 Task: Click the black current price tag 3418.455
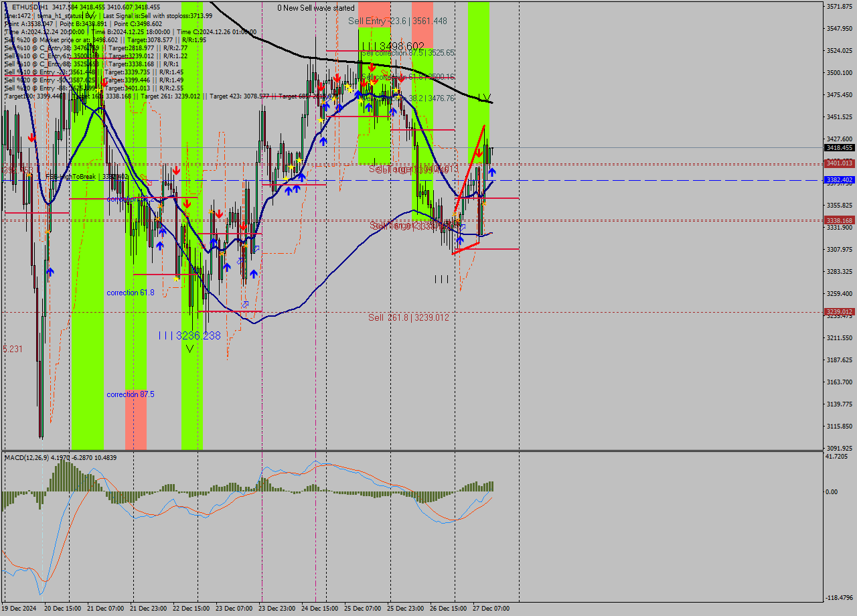coord(839,147)
